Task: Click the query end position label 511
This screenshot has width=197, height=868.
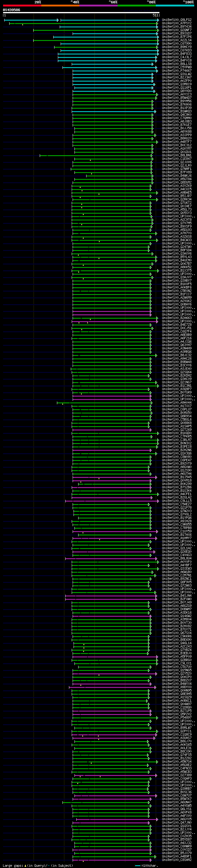Action: coord(155,15)
